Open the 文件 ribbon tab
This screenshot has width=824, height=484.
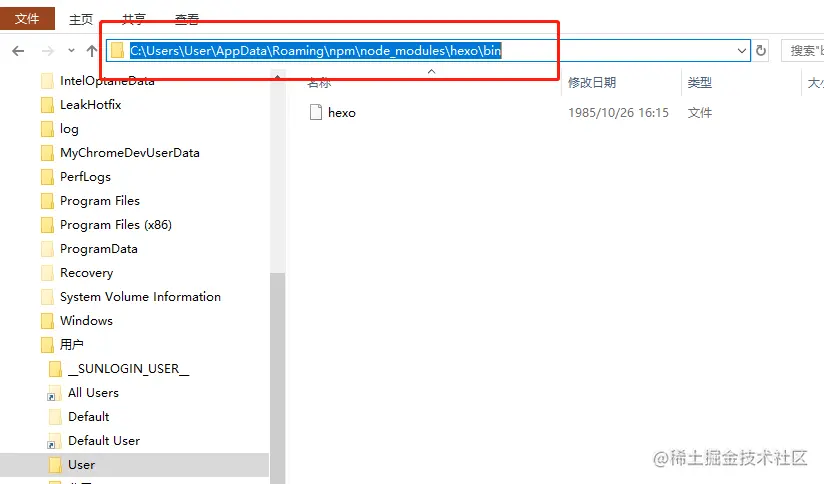(27, 18)
